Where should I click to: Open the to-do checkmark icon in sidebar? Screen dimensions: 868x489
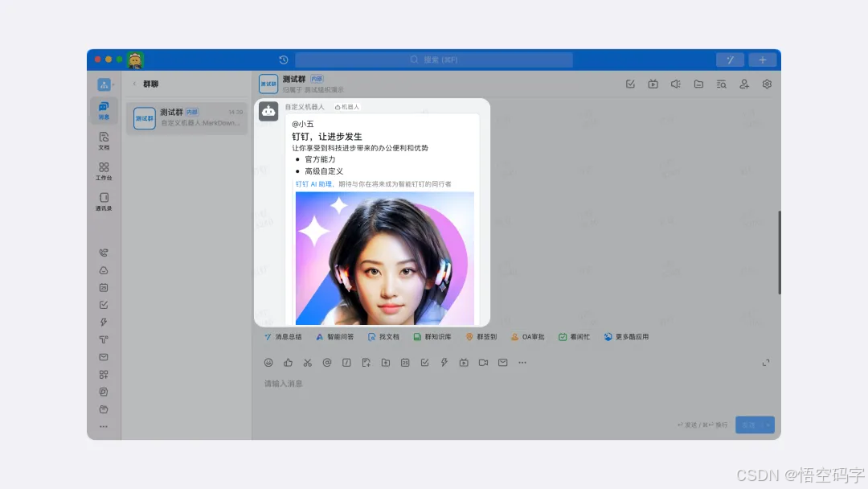(104, 305)
